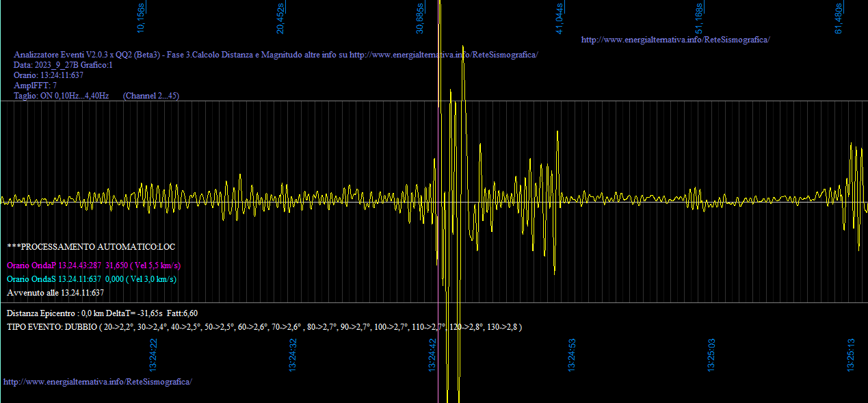The width and height of the screenshot is (868, 403).
Task: Click the Analizzatore Eventi V2.0.3 header line
Action: click(276, 55)
